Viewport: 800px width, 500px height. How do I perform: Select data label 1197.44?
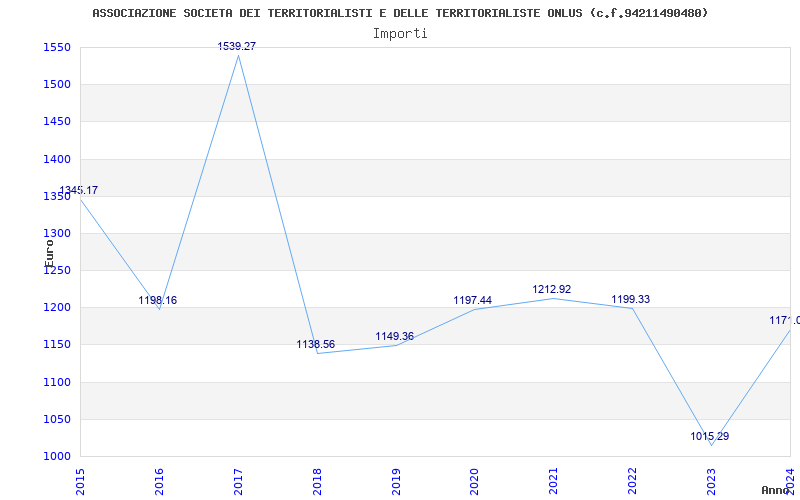(x=472, y=301)
